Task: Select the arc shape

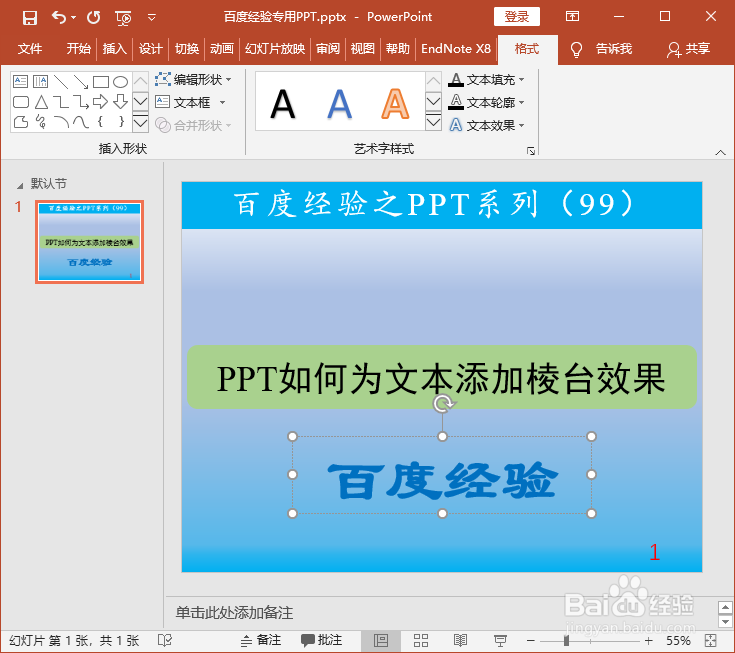Action: coord(61,122)
